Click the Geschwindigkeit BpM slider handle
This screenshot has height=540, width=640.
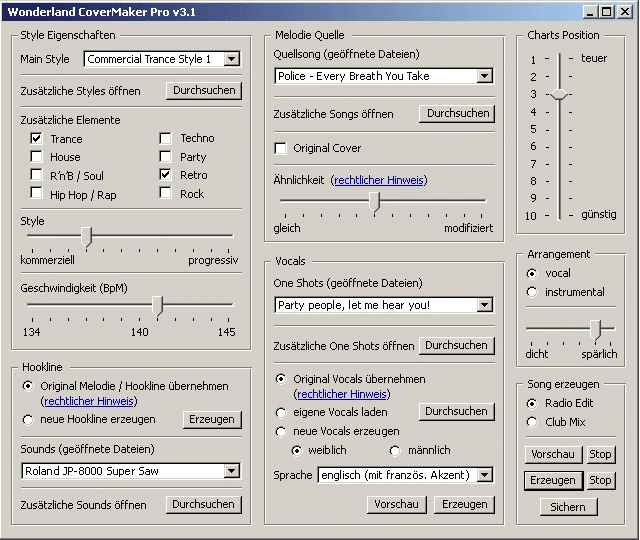[x=157, y=305]
